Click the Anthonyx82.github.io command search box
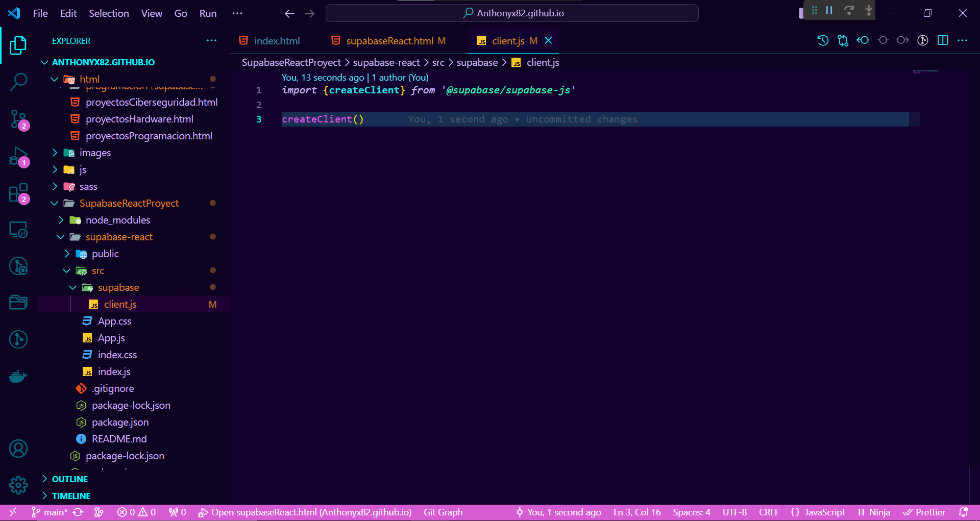 tap(512, 13)
